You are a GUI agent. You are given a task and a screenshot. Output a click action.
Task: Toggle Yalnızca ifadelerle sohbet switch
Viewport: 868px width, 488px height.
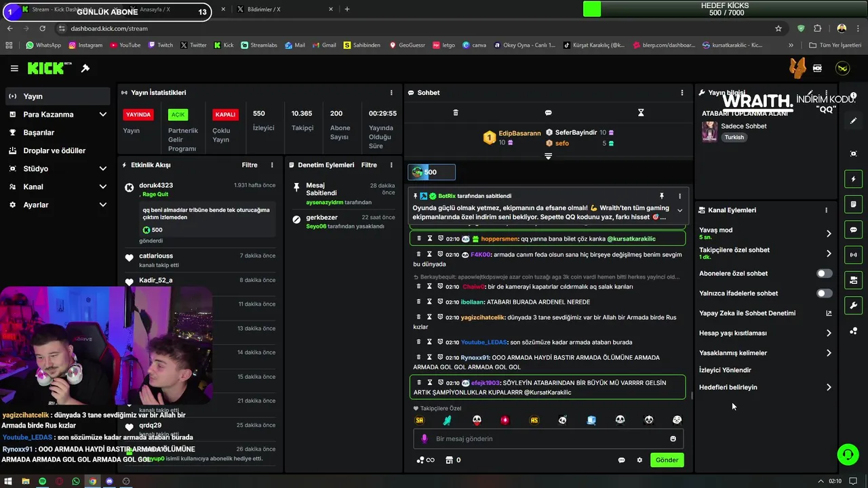pyautogui.click(x=824, y=293)
